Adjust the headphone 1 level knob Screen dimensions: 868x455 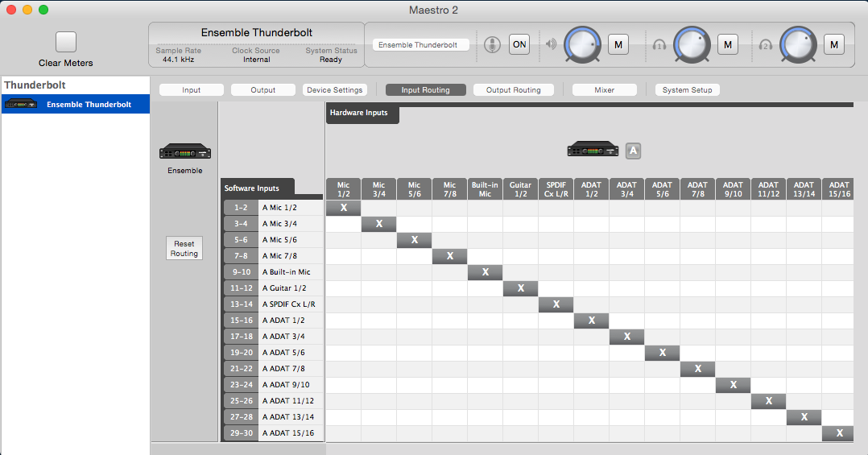tap(692, 44)
